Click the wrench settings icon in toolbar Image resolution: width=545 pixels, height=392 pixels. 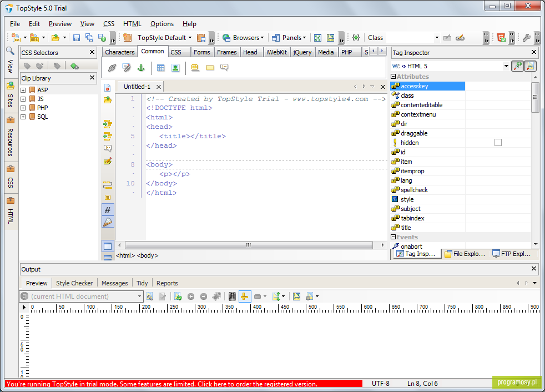click(x=527, y=38)
